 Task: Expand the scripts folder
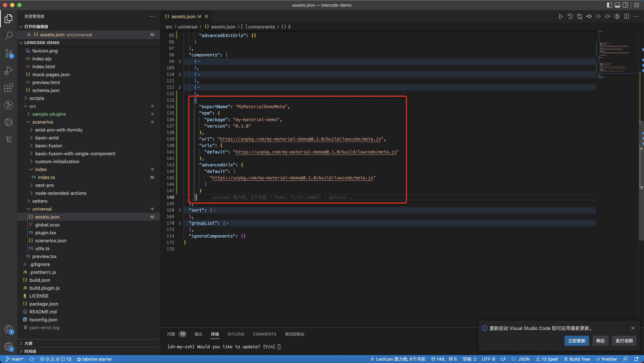click(x=36, y=98)
